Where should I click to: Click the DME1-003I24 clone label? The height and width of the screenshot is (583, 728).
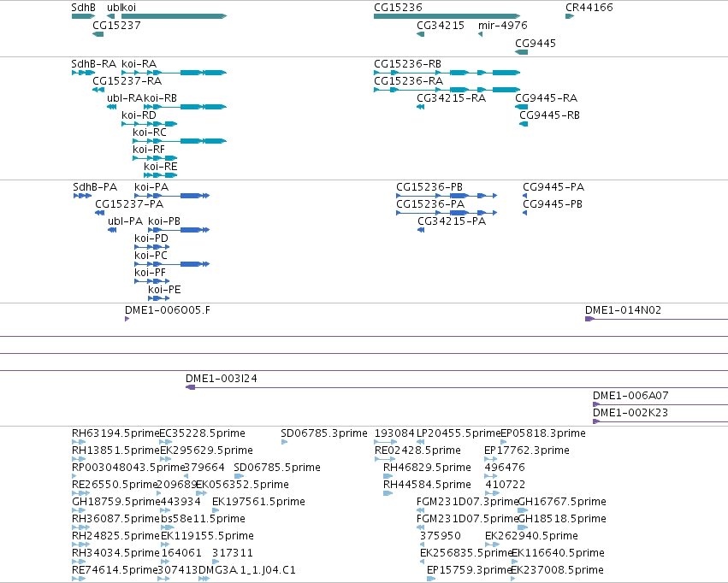222,379
